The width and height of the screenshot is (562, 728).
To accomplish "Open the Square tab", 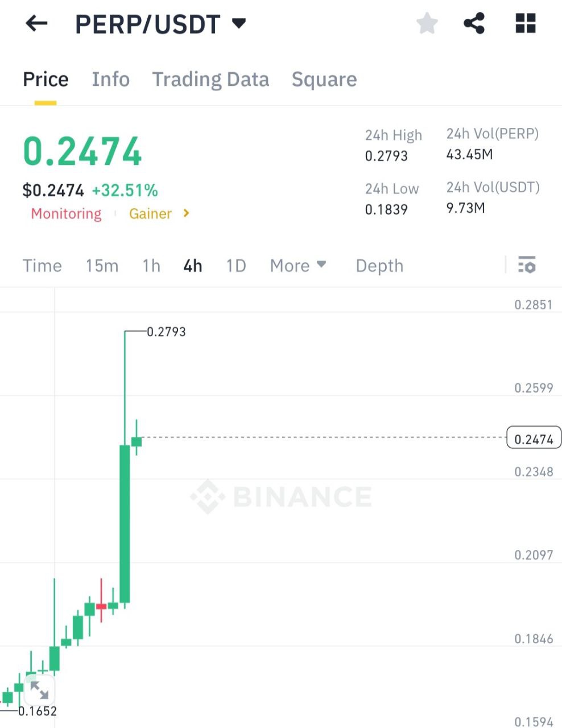I will point(324,79).
